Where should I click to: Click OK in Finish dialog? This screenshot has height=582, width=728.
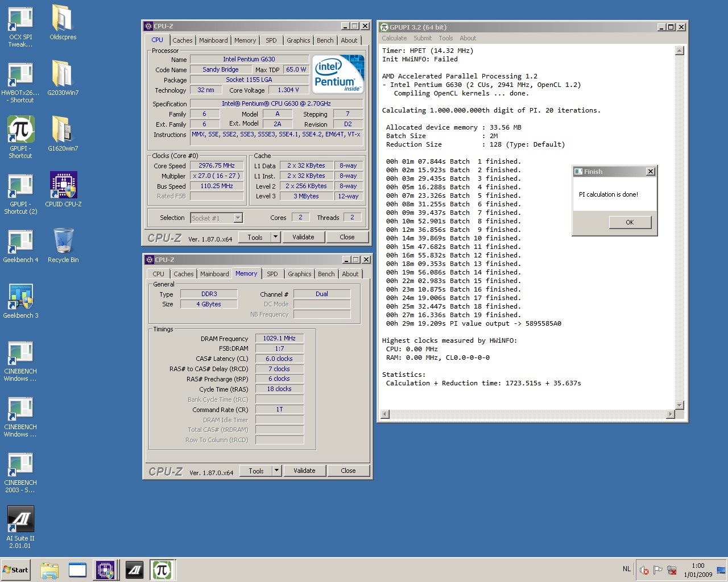pyautogui.click(x=630, y=222)
